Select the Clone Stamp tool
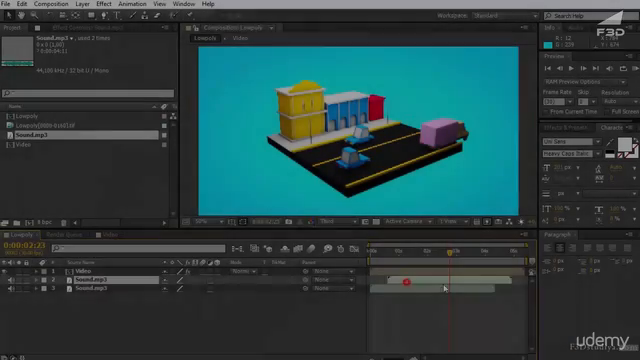This screenshot has height=360, width=640. click(x=144, y=16)
